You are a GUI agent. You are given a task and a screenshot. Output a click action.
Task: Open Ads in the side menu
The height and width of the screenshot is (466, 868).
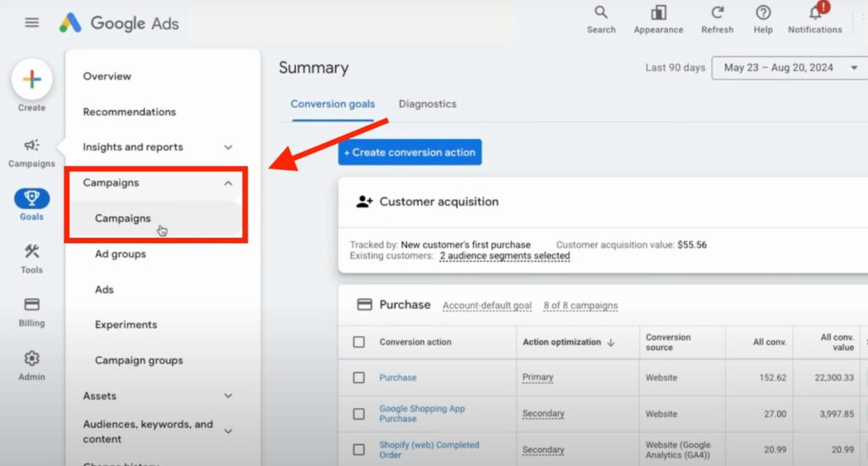tap(104, 290)
